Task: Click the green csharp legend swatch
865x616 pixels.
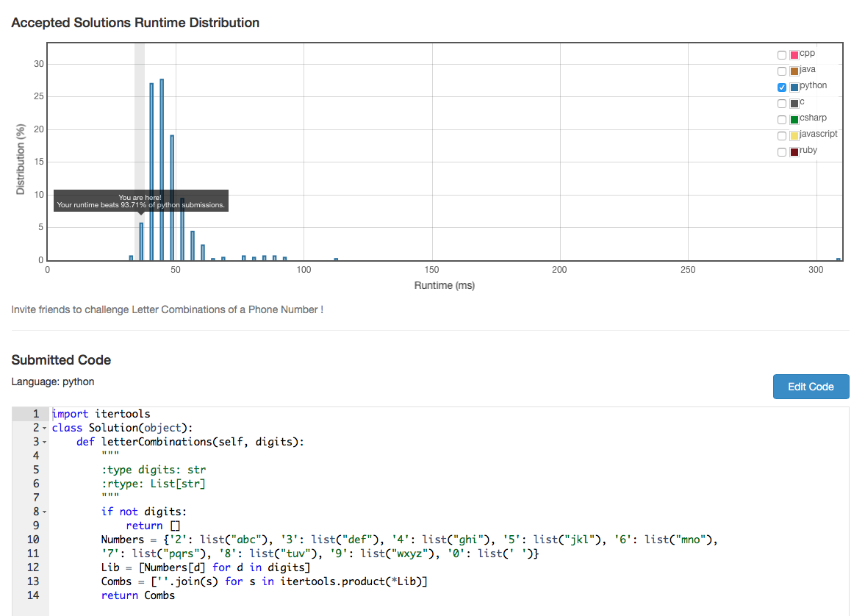Action: pos(794,120)
